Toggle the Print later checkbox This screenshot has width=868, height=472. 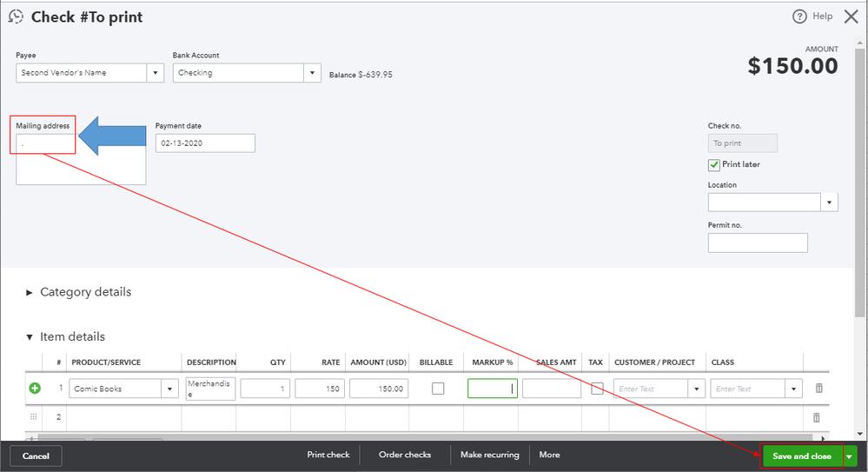(714, 165)
